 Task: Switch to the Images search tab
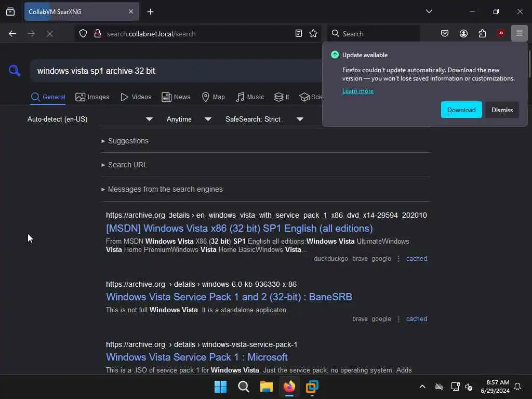[92, 97]
